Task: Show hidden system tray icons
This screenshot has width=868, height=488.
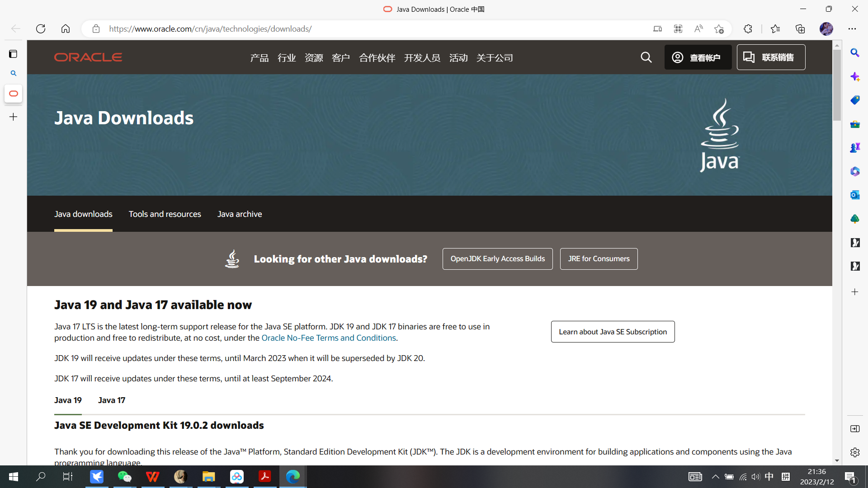Action: (x=715, y=477)
